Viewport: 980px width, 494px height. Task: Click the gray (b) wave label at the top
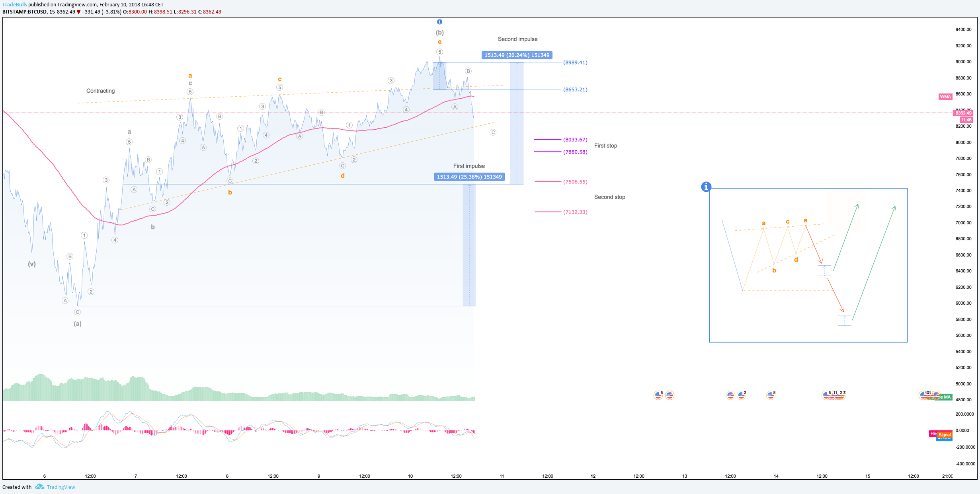click(439, 33)
